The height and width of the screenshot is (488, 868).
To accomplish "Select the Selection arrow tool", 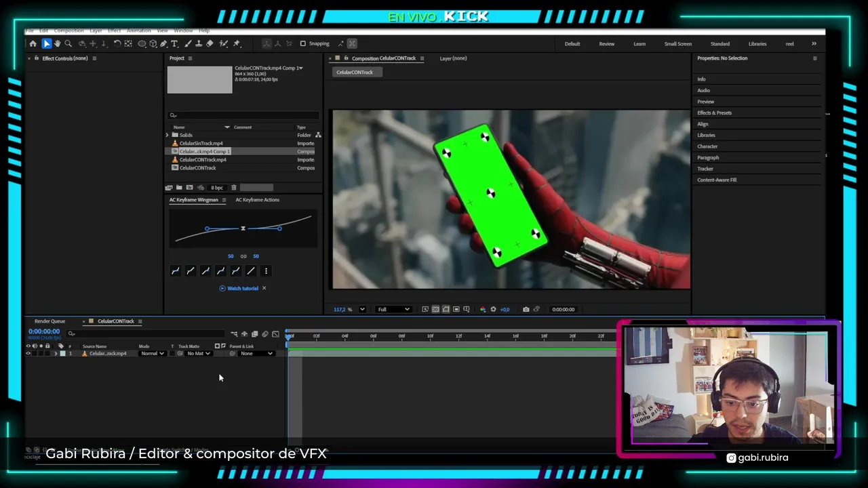I will tap(46, 43).
